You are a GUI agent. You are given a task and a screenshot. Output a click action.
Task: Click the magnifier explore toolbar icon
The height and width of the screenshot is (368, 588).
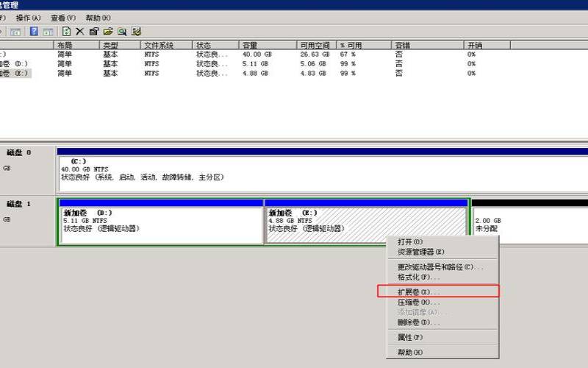[x=122, y=32]
